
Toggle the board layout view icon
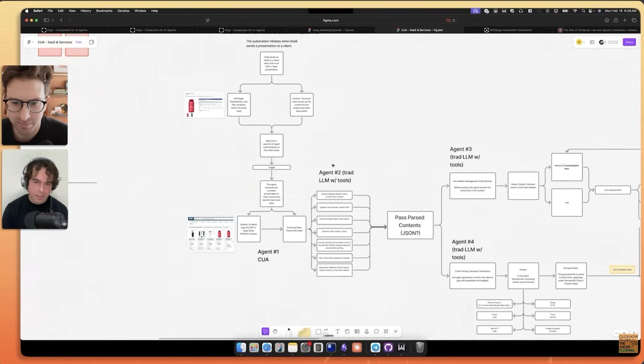pyautogui.click(x=592, y=42)
